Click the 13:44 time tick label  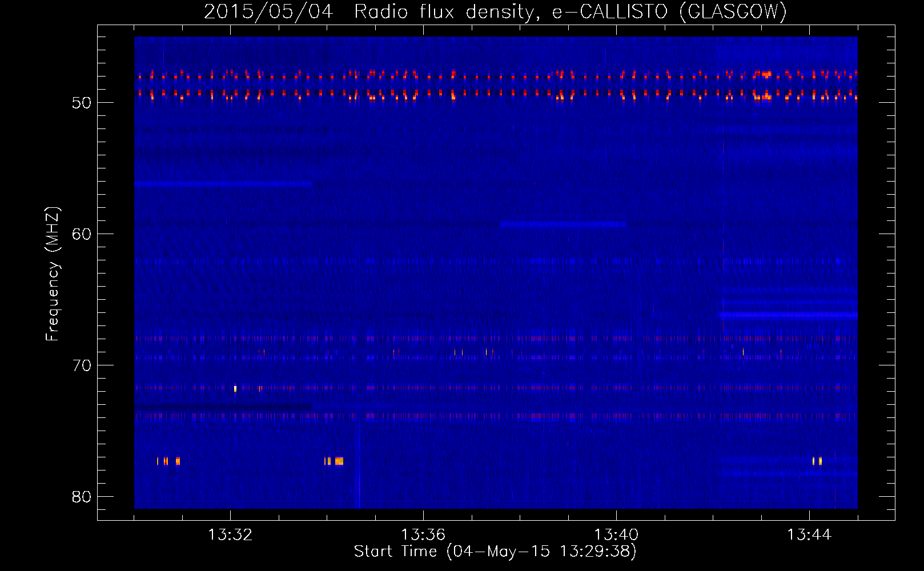coord(809,535)
